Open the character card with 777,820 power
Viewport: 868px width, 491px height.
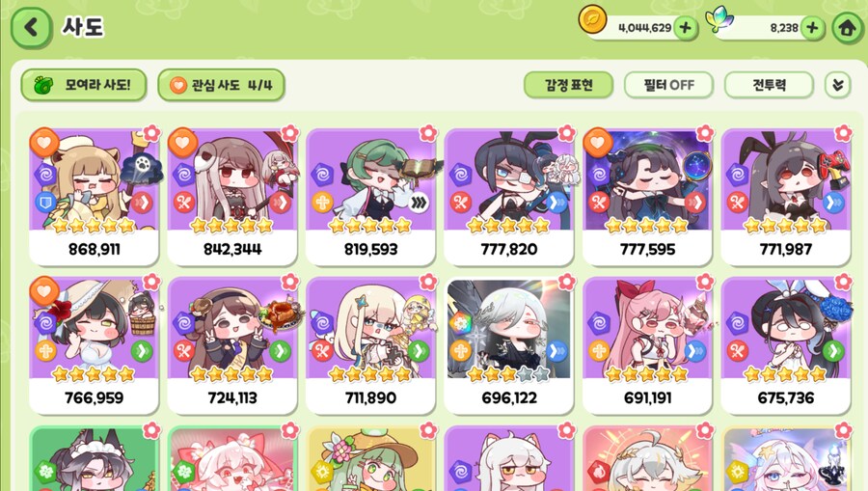(x=508, y=197)
